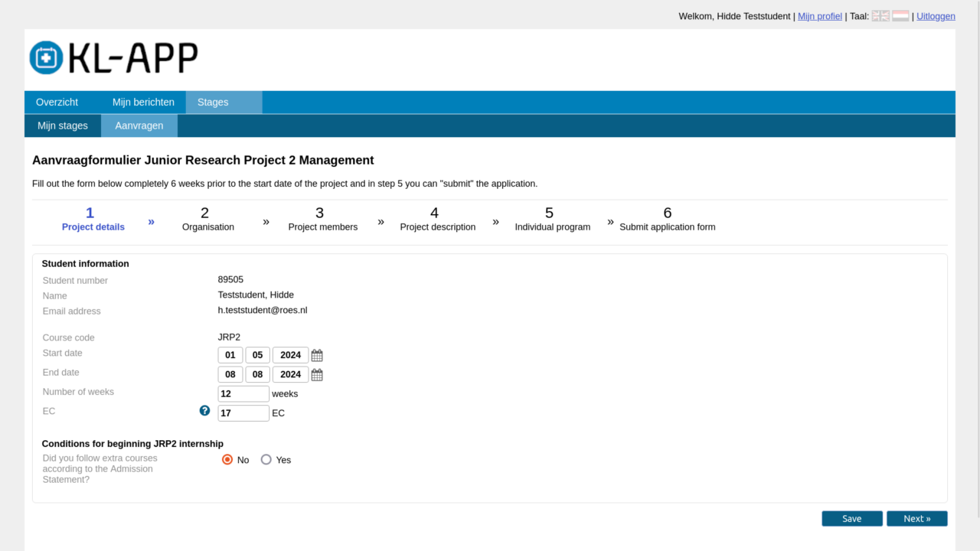The width and height of the screenshot is (980, 551).
Task: Switch language using the English flag
Action: (880, 16)
